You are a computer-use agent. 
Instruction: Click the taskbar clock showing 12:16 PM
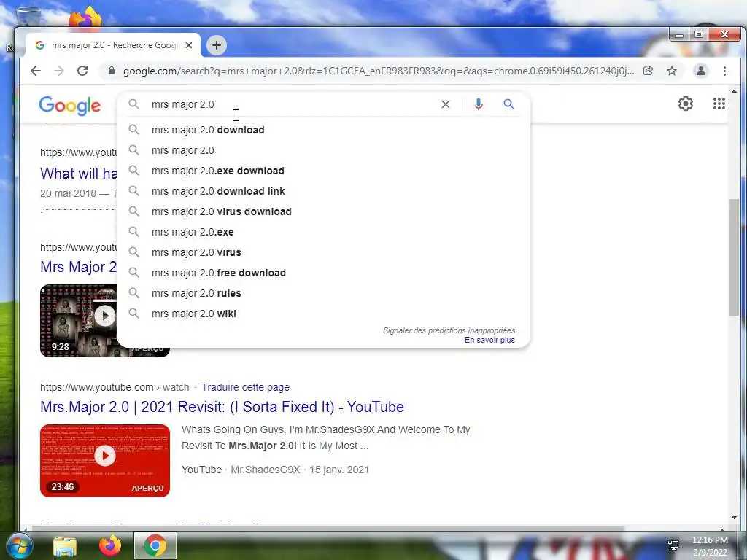(x=710, y=545)
